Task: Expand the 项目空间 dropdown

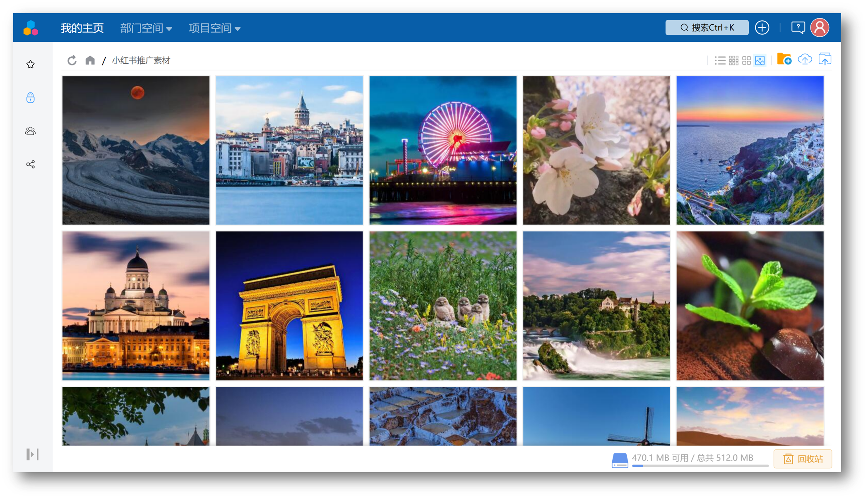Action: [214, 28]
